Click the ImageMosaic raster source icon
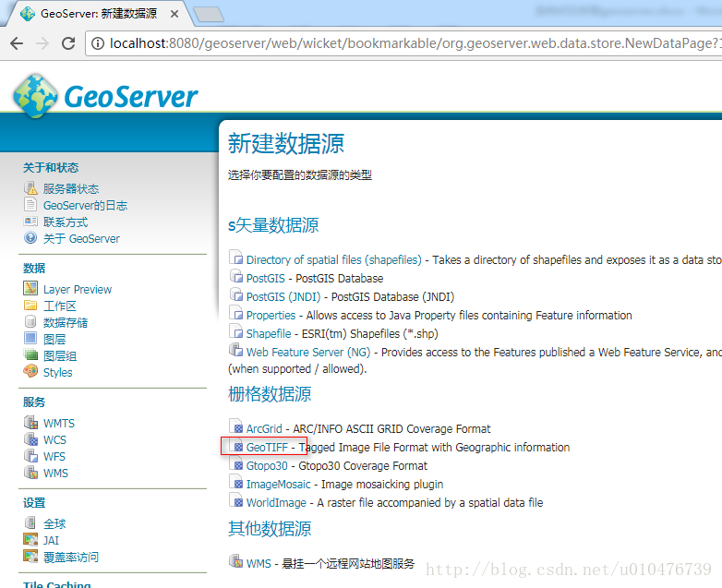 (x=235, y=482)
